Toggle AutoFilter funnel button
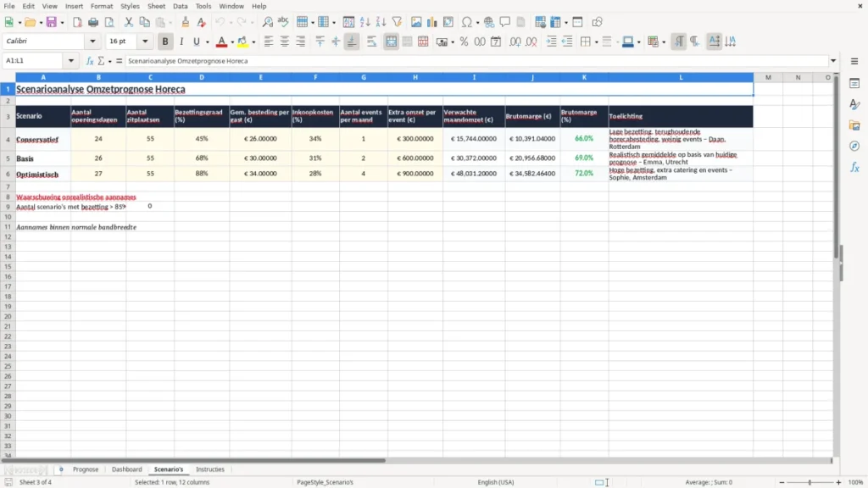 coord(397,22)
